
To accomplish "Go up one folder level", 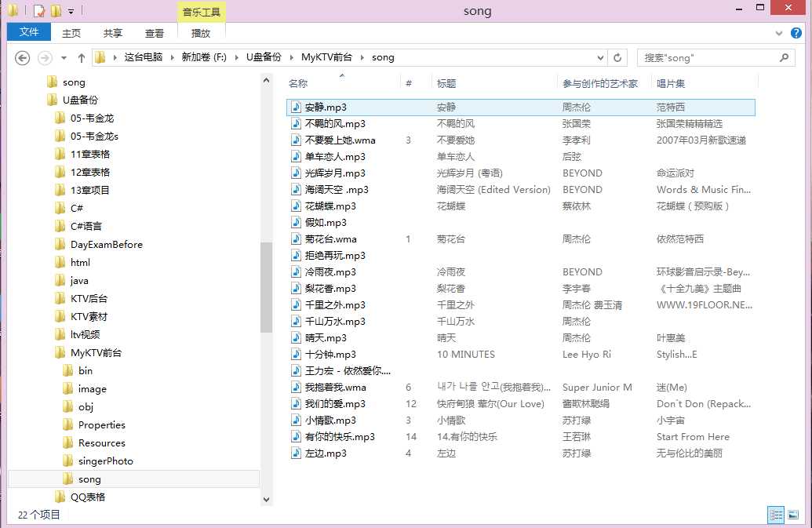I will coord(82,58).
